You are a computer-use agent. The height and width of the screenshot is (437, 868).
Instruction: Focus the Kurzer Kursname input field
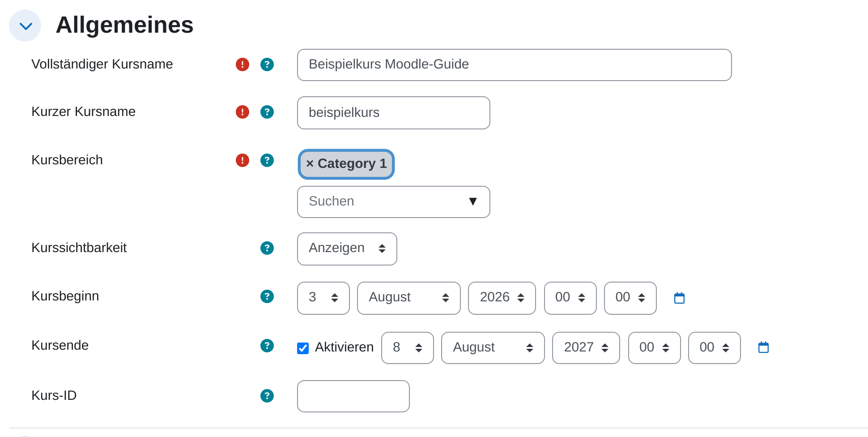(393, 113)
